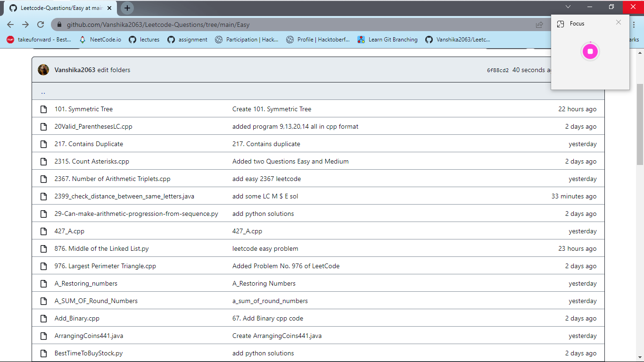The image size is (644, 362).
Task: Click the GitHub favicon on the active tab
Action: pos(13,8)
